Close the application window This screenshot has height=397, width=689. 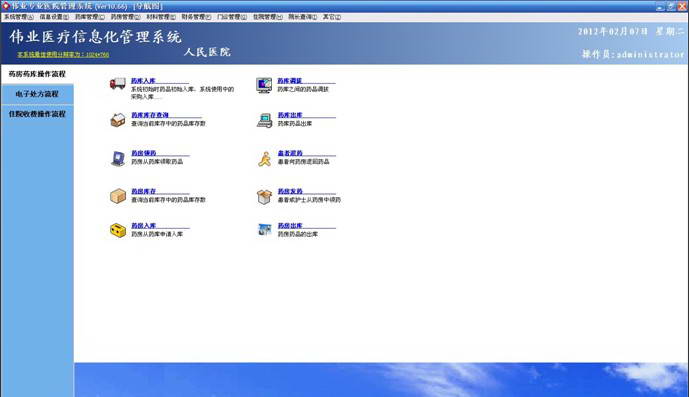click(682, 6)
